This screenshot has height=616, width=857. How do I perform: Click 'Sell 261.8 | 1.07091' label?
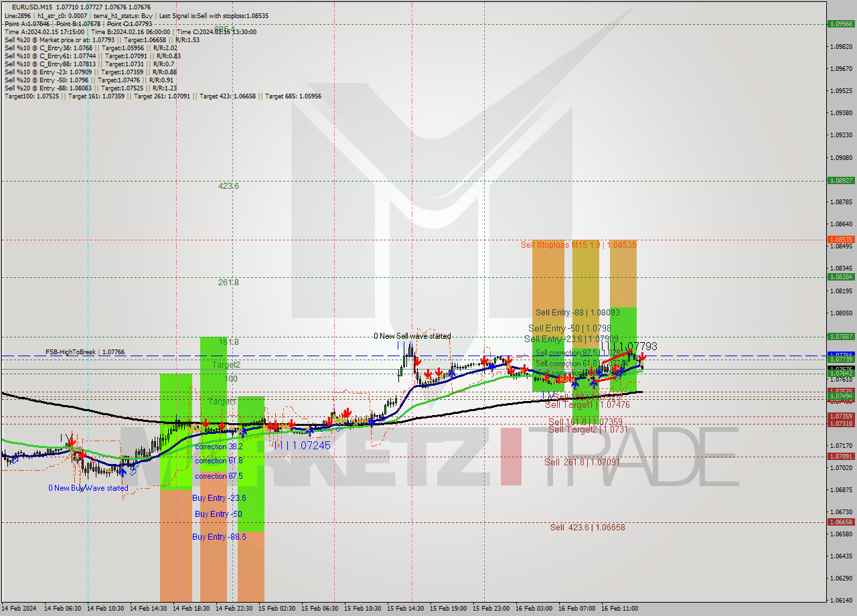pos(582,462)
